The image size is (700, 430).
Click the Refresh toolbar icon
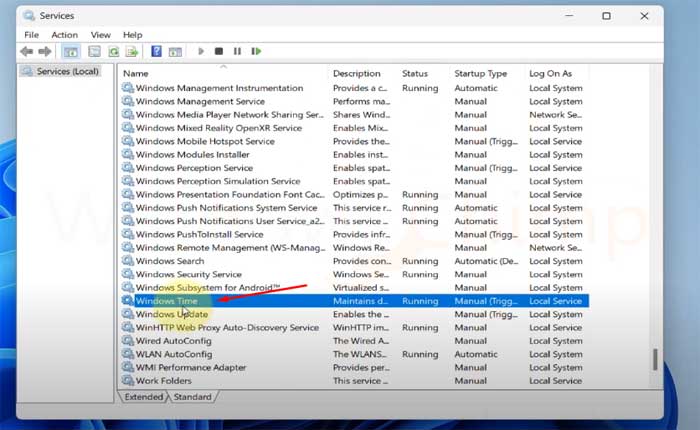[x=114, y=51]
